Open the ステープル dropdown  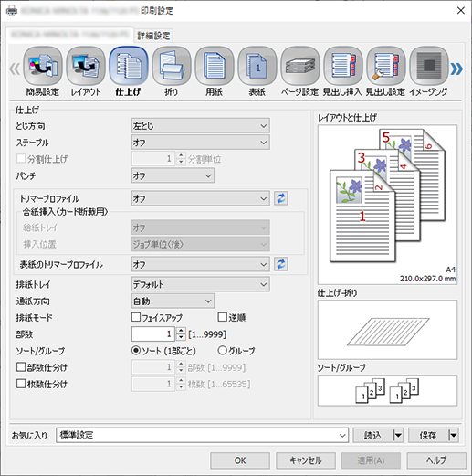pyautogui.click(x=201, y=143)
